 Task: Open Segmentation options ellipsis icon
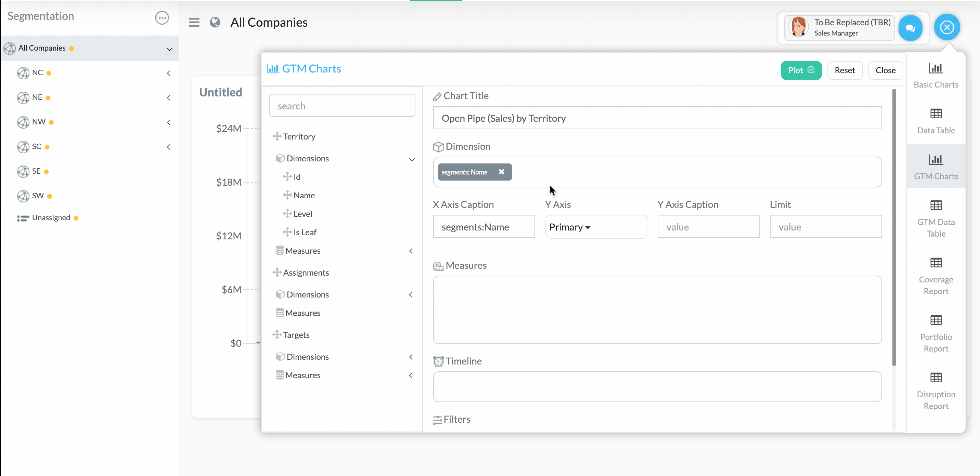[162, 17]
